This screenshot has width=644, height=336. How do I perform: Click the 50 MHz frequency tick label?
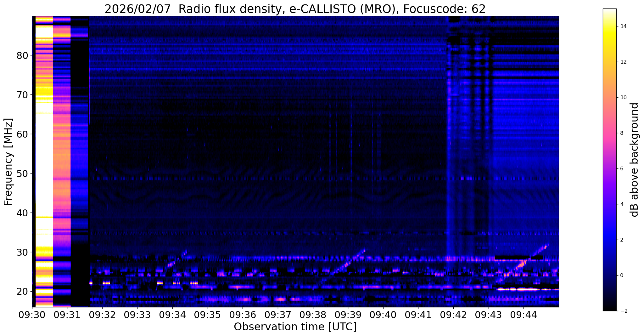[x=22, y=174]
